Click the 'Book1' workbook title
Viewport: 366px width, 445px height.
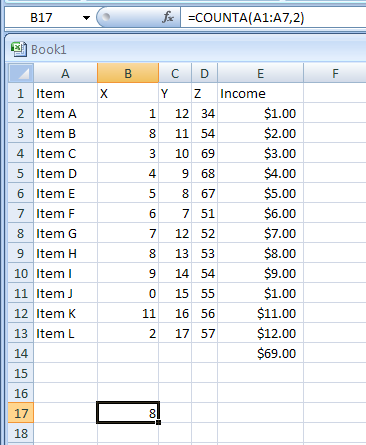pyautogui.click(x=49, y=50)
